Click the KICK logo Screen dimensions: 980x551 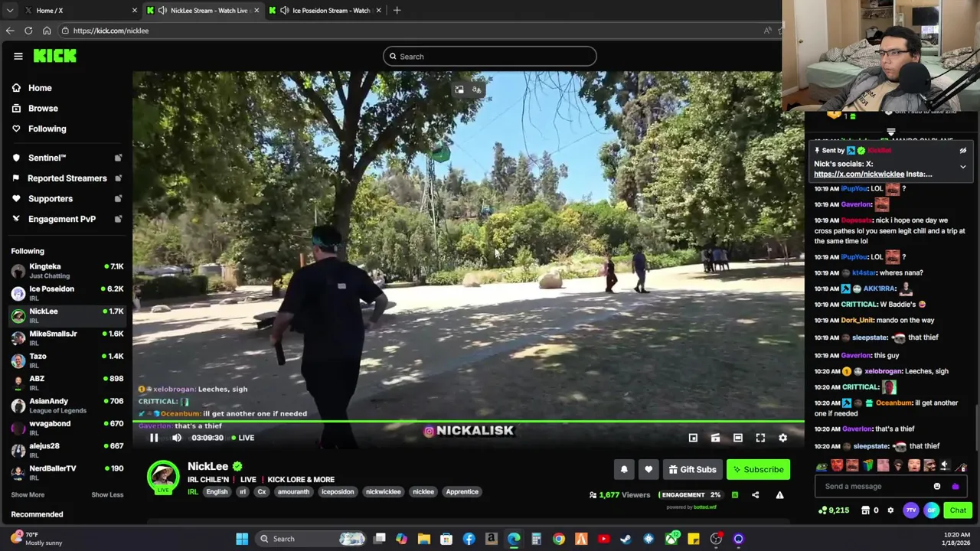(x=54, y=56)
